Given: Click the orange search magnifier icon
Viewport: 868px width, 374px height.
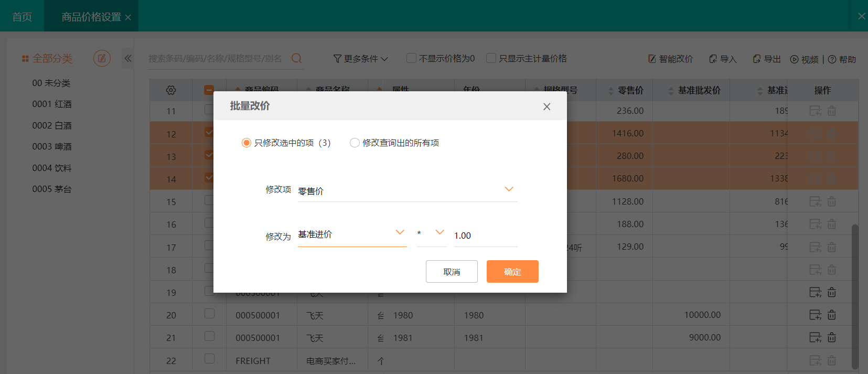Looking at the screenshot, I should [296, 58].
